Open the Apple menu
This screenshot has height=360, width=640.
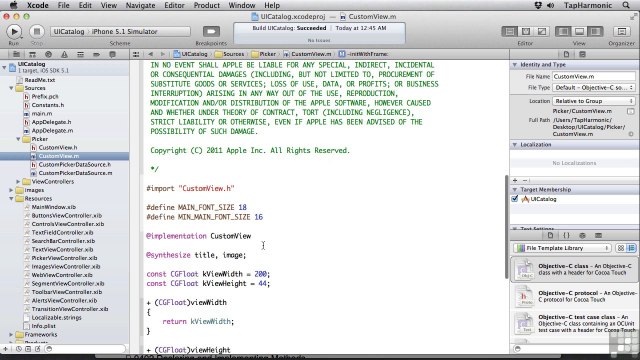(x=13, y=5)
